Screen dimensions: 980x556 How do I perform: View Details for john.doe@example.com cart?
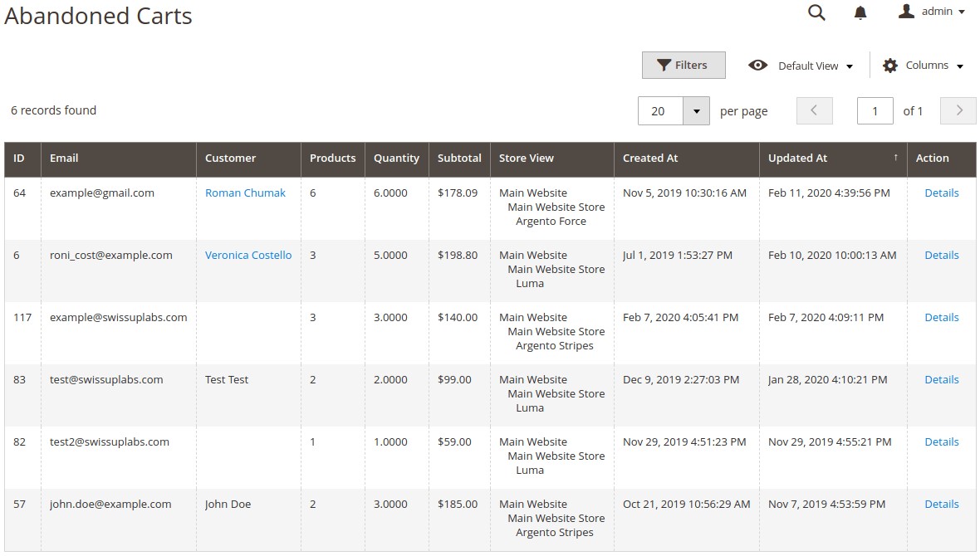click(x=941, y=505)
